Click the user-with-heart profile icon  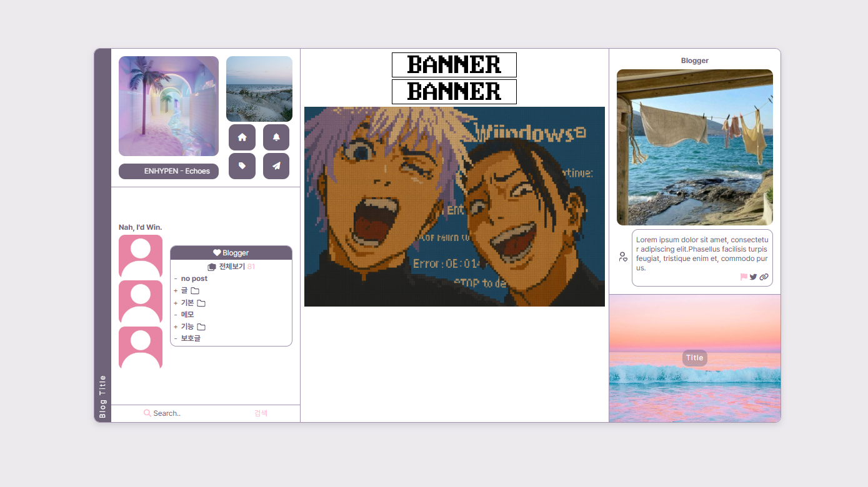[x=623, y=257]
